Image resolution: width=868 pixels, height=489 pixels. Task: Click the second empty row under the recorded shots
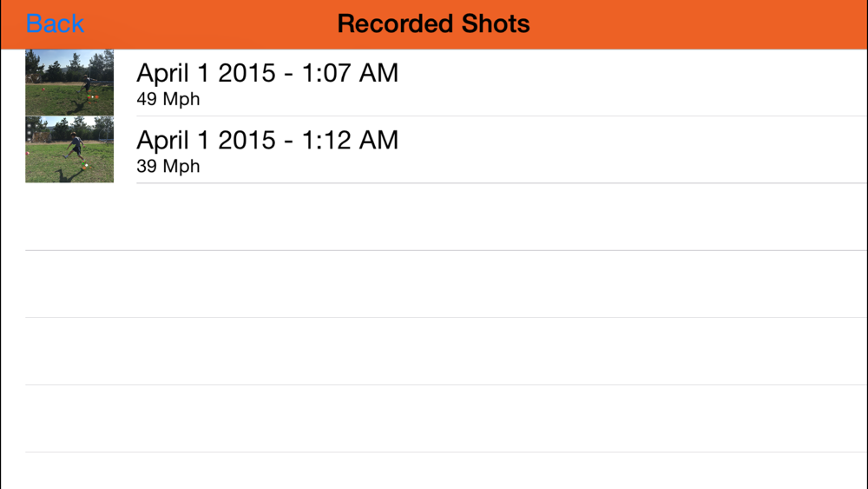pos(434,284)
